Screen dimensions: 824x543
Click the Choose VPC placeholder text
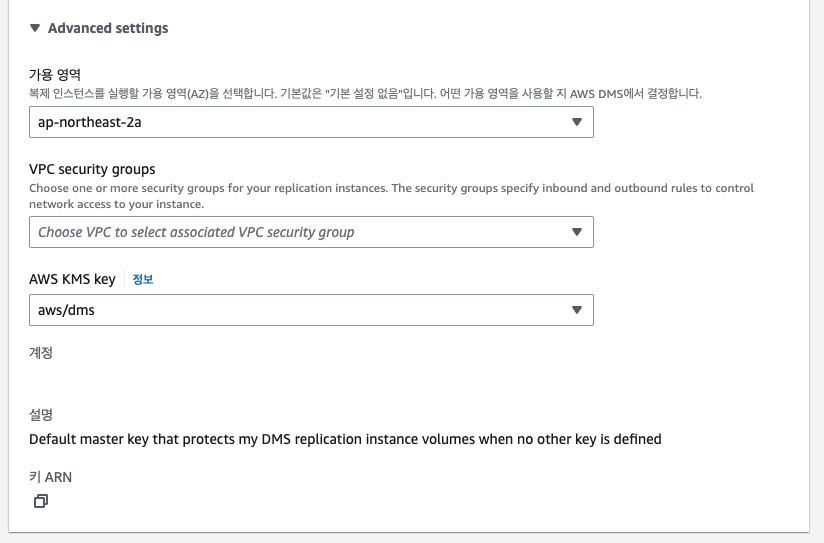click(196, 232)
